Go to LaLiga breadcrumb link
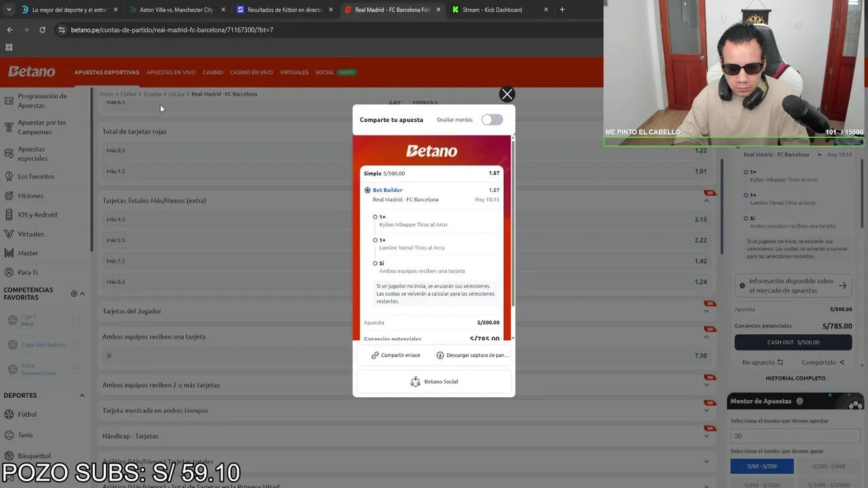This screenshot has height=488, width=868. [176, 94]
